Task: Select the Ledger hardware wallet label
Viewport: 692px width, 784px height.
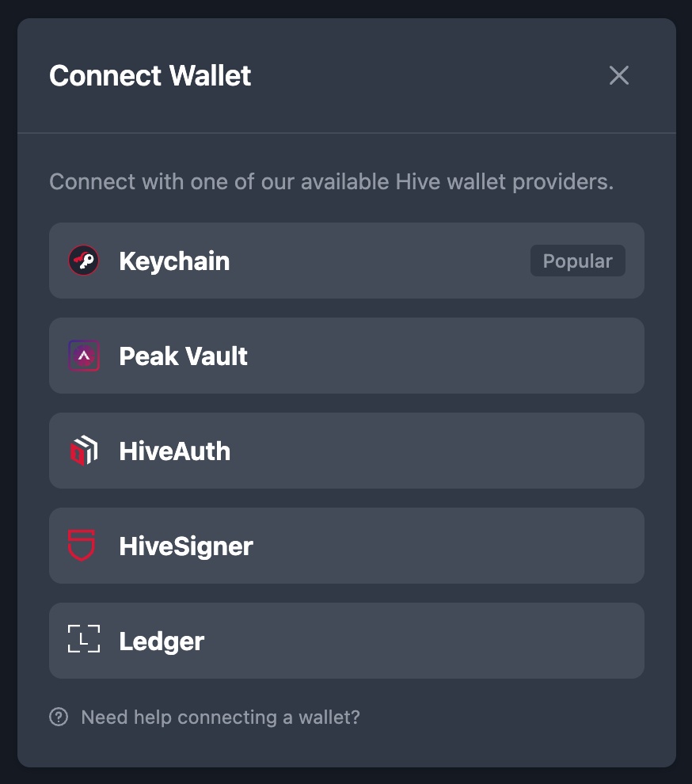Action: tap(162, 641)
